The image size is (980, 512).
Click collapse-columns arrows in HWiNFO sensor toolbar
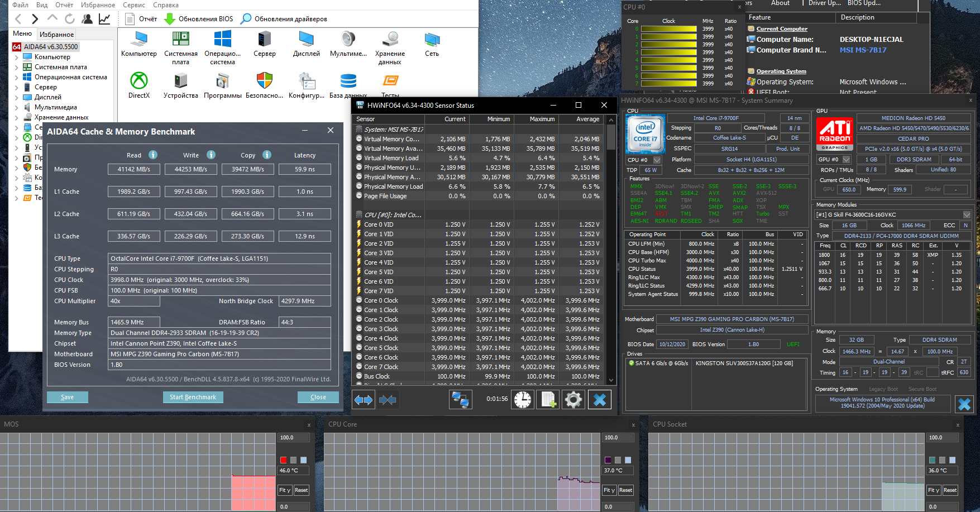point(388,400)
